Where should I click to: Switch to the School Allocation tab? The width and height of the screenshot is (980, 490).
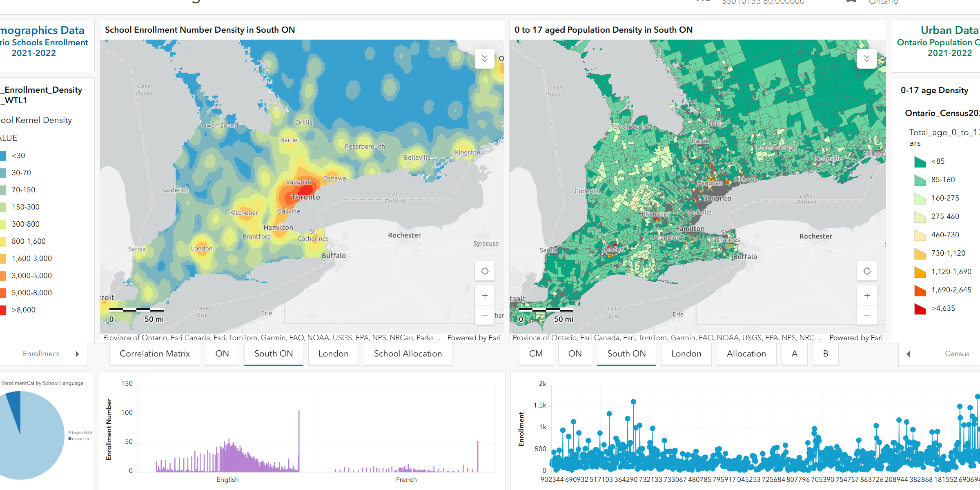click(408, 354)
